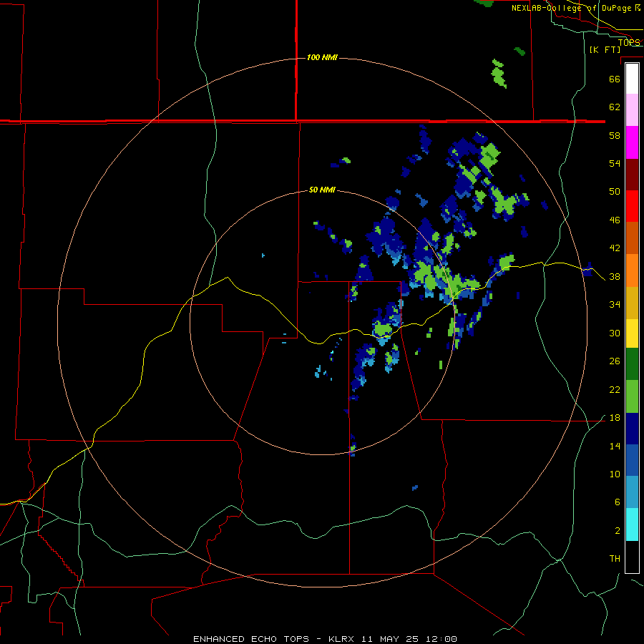This screenshot has height=644, width=644.
Task: Click the 100 NMI range ring label
Action: tap(322, 57)
